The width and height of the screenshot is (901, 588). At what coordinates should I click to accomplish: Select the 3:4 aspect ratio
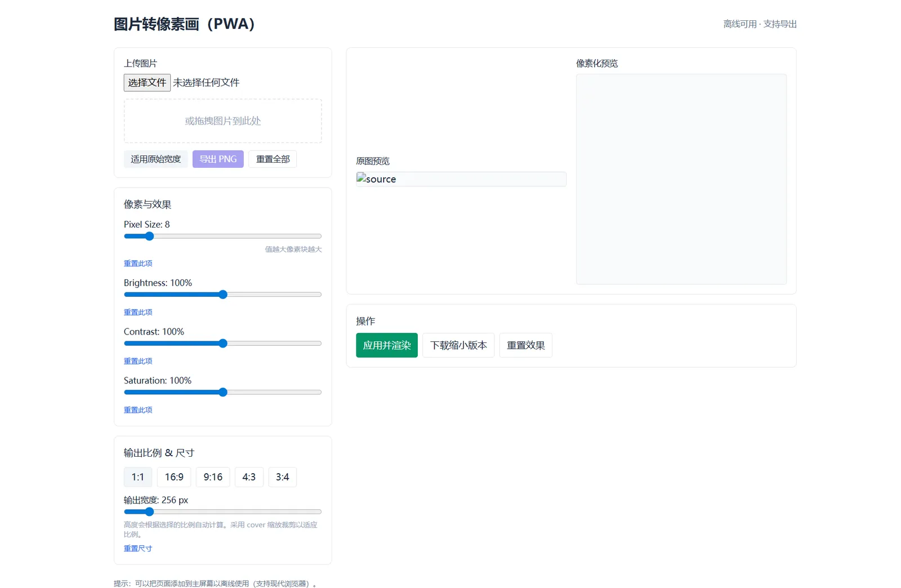point(282,477)
